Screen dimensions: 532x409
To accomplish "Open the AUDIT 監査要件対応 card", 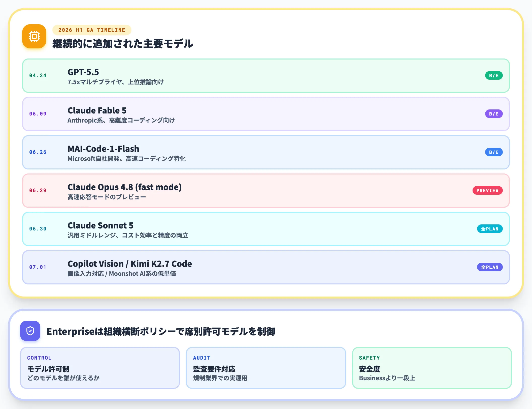I will tap(266, 368).
